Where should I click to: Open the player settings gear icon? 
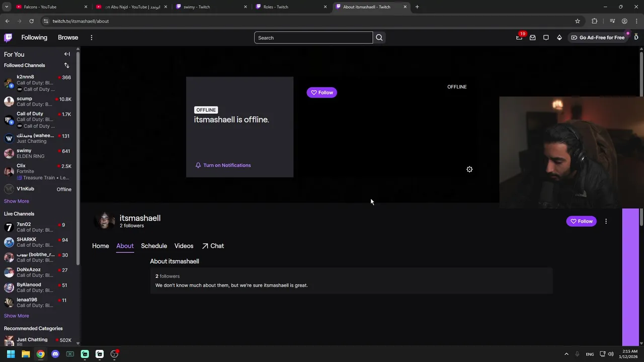(469, 169)
